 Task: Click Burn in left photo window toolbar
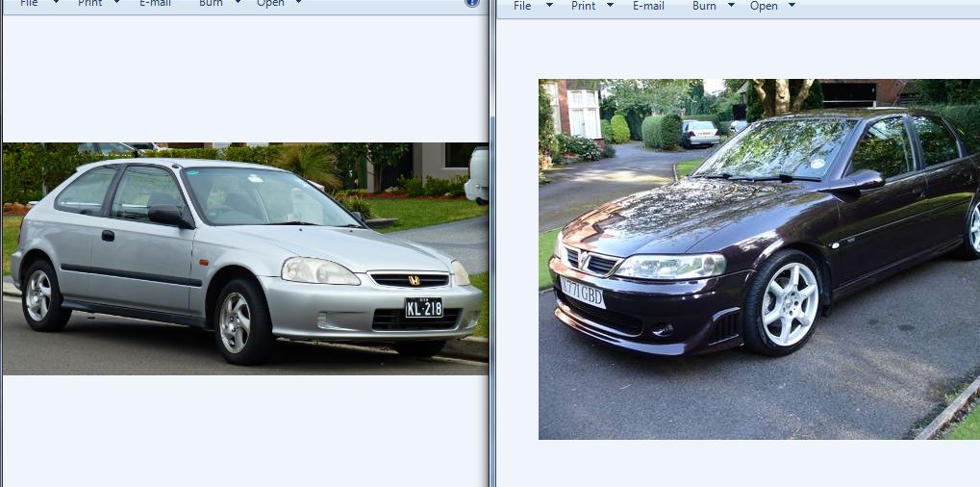pyautogui.click(x=211, y=3)
